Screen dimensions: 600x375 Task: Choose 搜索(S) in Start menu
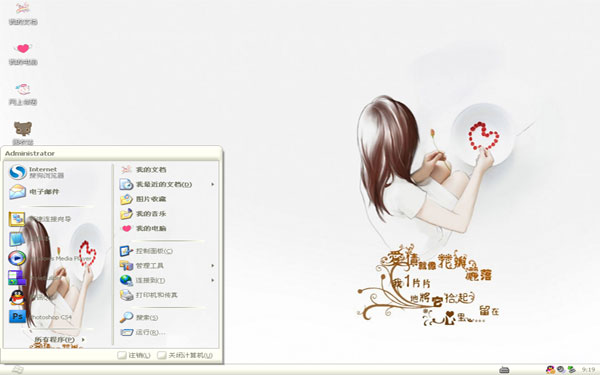(139, 317)
